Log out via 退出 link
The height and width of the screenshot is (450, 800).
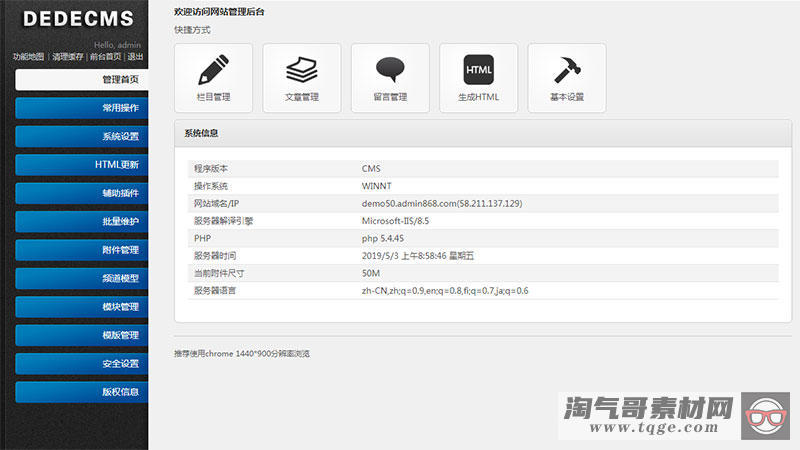[x=135, y=57]
